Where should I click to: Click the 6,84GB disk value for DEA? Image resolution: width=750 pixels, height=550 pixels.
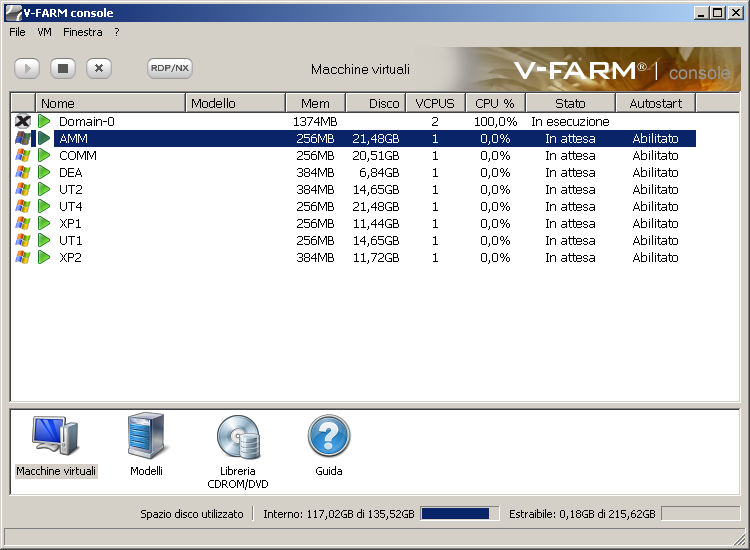tap(379, 173)
